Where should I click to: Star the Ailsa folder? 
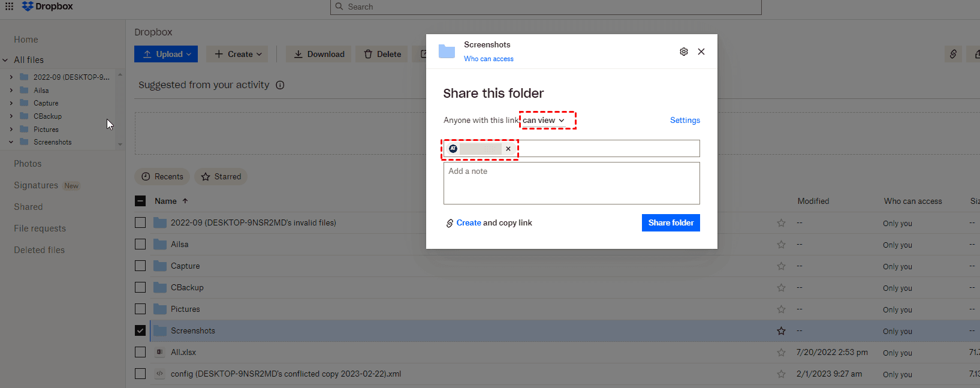pos(781,245)
